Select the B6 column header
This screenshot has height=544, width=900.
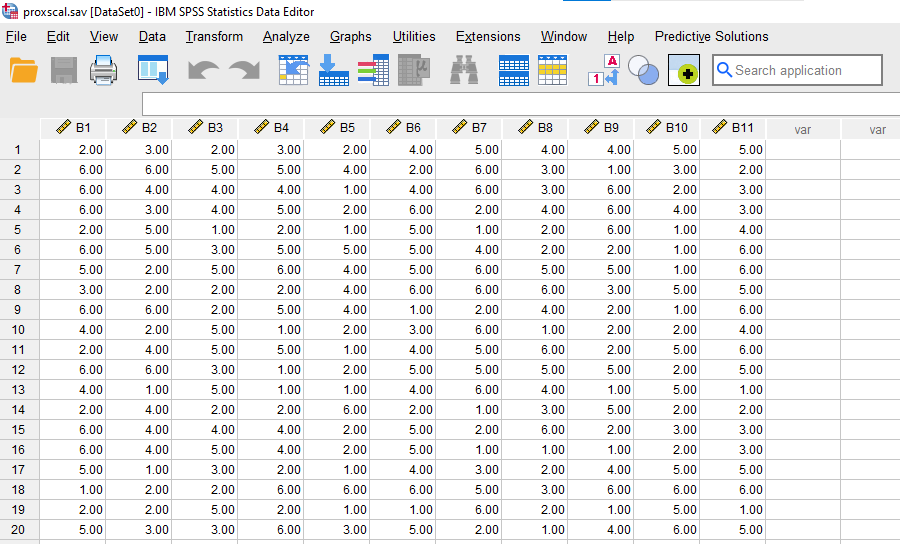point(403,128)
